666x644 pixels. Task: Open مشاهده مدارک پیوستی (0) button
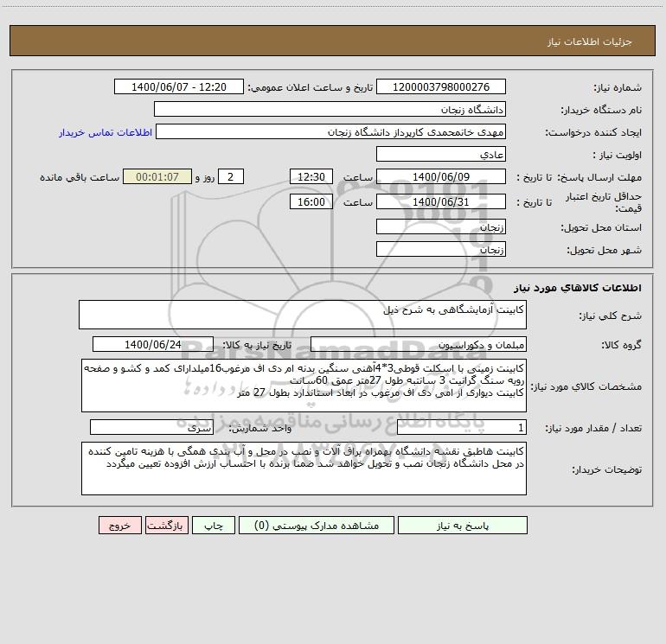pos(317,525)
